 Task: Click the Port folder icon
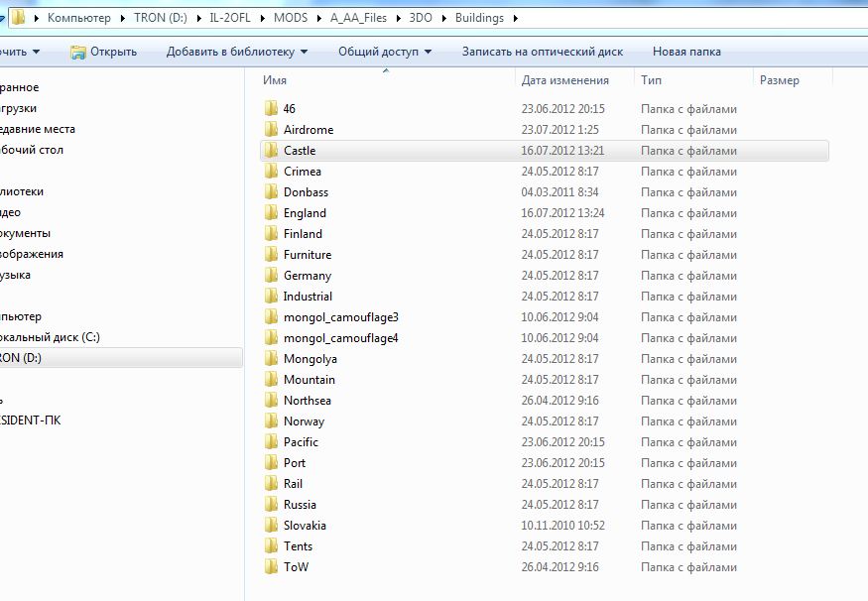click(x=271, y=462)
